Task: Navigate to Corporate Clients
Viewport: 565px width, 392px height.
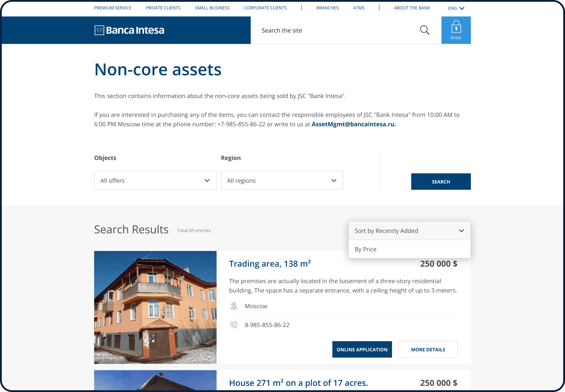Action: tap(265, 8)
